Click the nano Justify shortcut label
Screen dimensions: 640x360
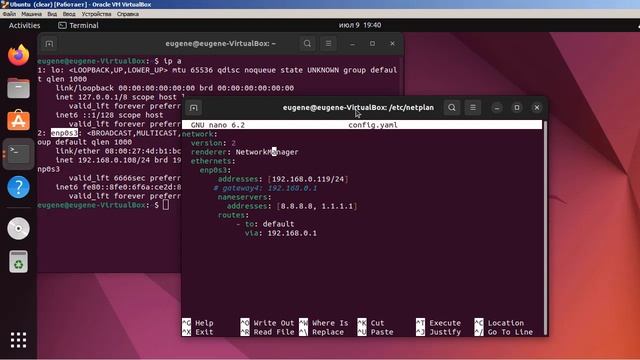coord(445,332)
